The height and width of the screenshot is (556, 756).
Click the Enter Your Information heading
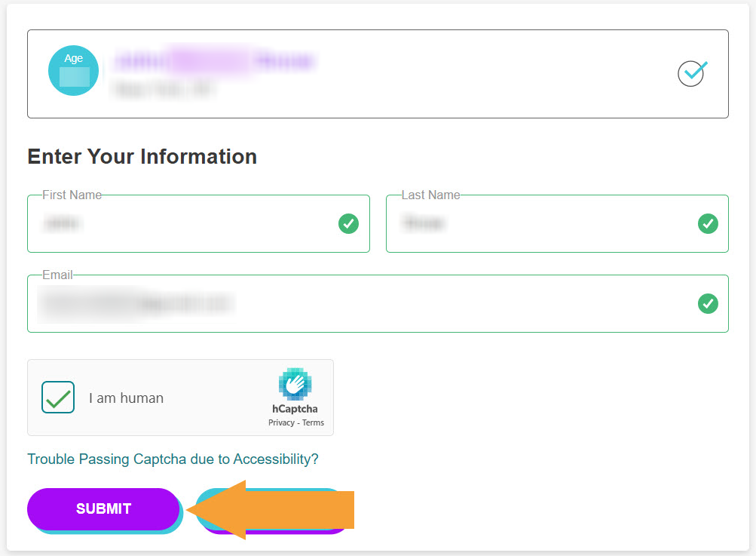pos(142,156)
